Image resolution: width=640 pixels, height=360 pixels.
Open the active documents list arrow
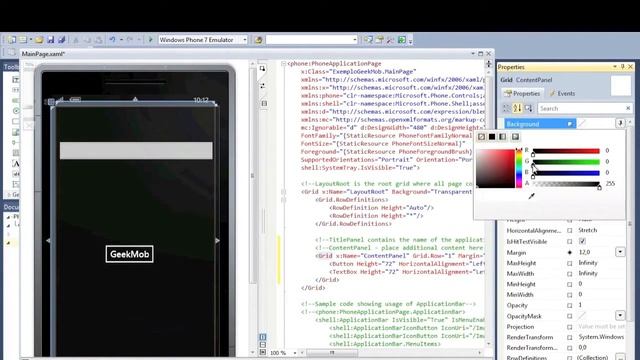click(473, 53)
